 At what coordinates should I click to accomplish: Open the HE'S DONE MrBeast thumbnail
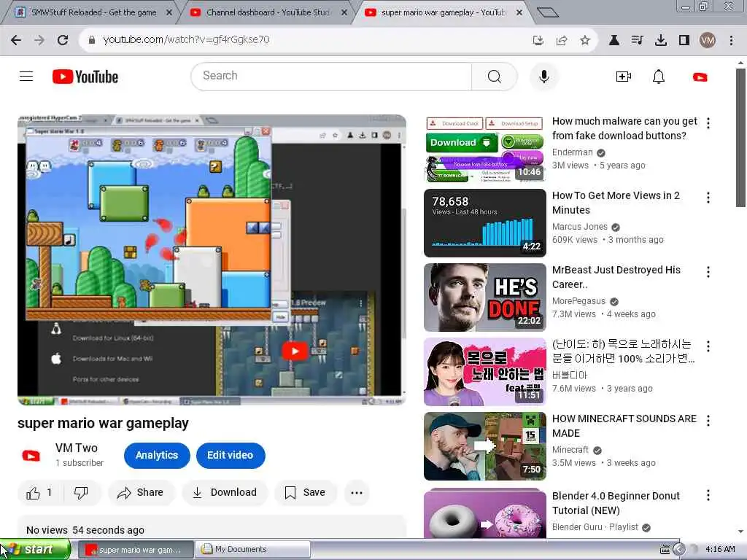click(x=484, y=297)
